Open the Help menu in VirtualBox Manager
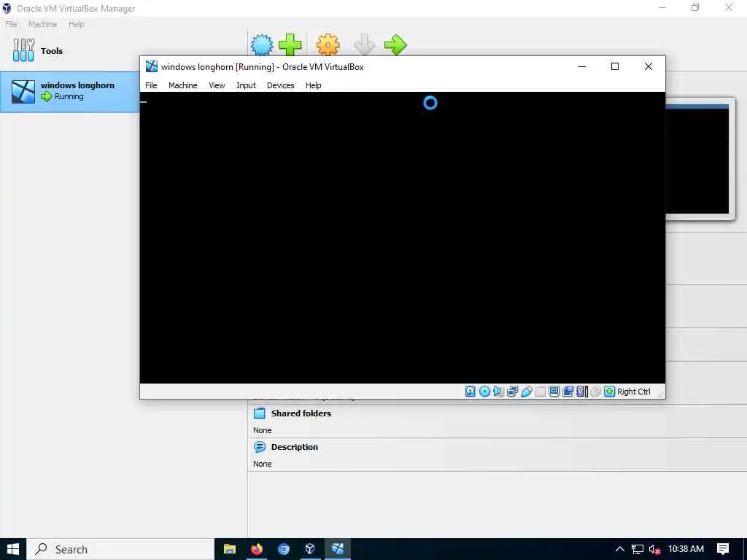This screenshot has width=747, height=560. tap(76, 24)
